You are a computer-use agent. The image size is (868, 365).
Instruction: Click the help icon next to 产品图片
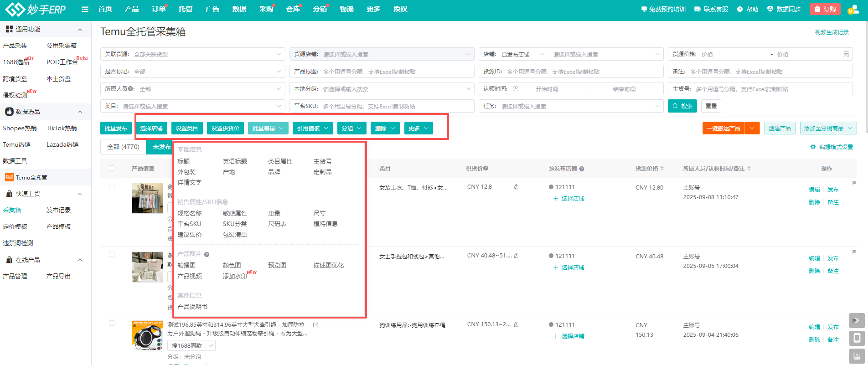tap(207, 254)
